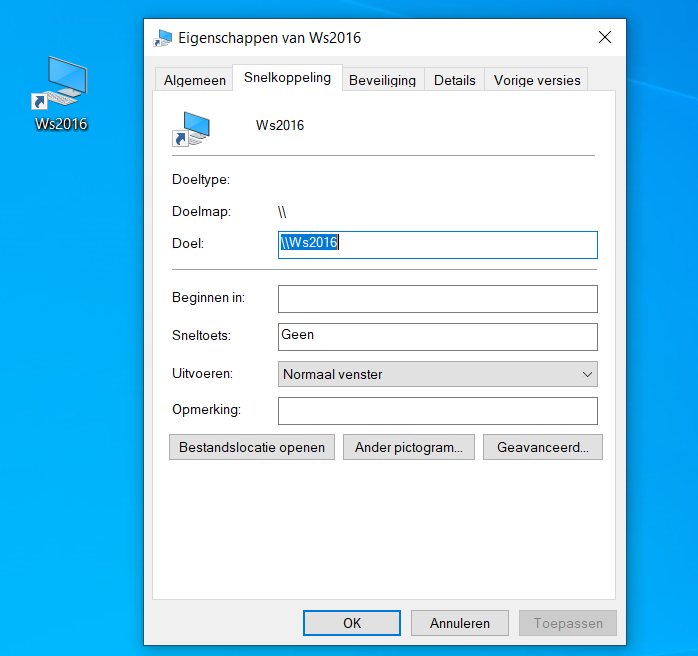This screenshot has height=656, width=698.
Task: Switch to the Algemeen tab
Action: point(195,80)
